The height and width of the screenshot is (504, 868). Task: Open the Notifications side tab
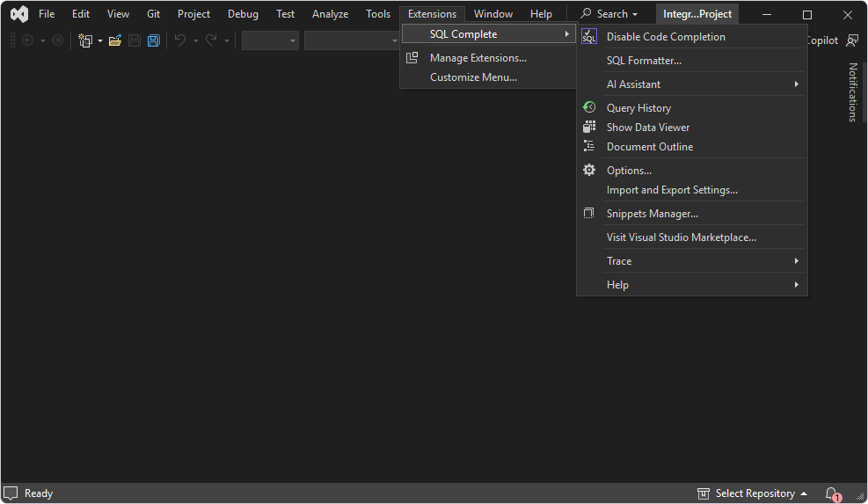pyautogui.click(x=853, y=92)
